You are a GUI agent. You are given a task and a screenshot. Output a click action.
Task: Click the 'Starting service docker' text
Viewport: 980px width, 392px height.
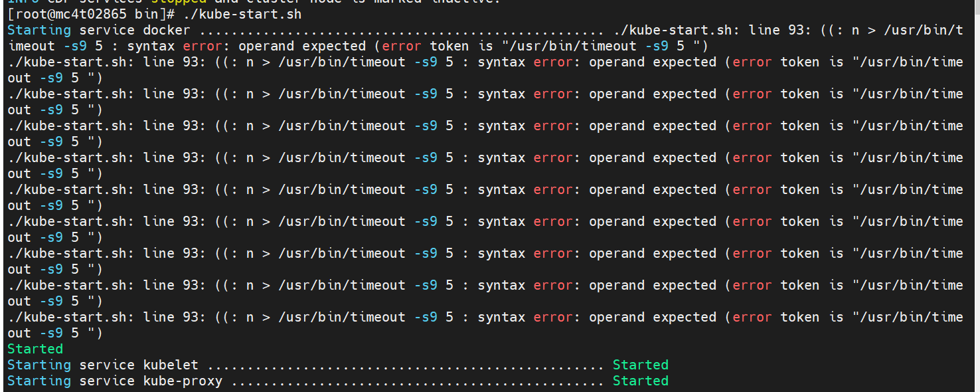[x=98, y=30]
